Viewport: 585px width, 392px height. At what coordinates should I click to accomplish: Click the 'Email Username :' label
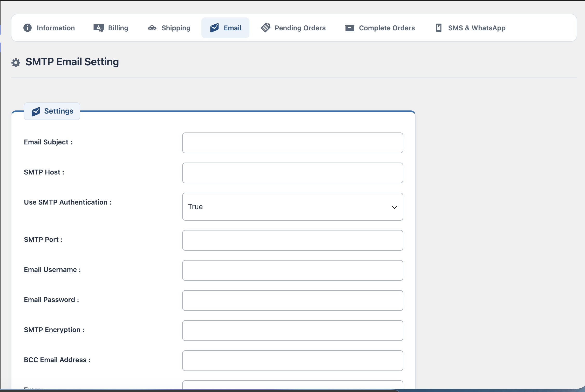pos(52,270)
